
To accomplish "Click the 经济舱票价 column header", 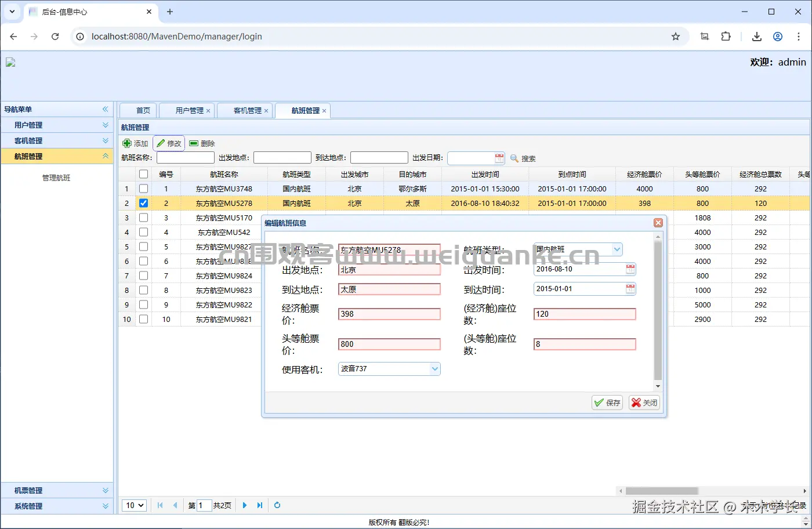I will coord(644,174).
